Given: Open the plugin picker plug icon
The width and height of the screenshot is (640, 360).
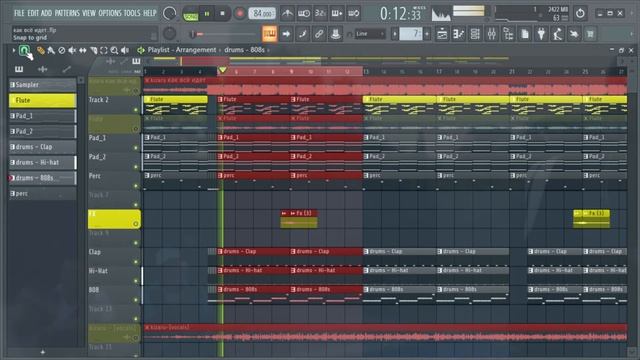Looking at the screenshot, I should point(541,34).
